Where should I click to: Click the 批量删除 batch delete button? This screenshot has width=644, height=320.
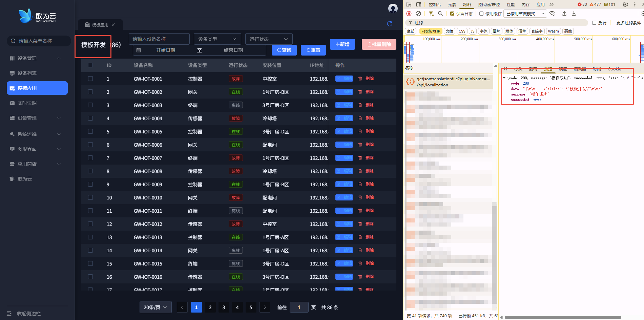(x=379, y=44)
